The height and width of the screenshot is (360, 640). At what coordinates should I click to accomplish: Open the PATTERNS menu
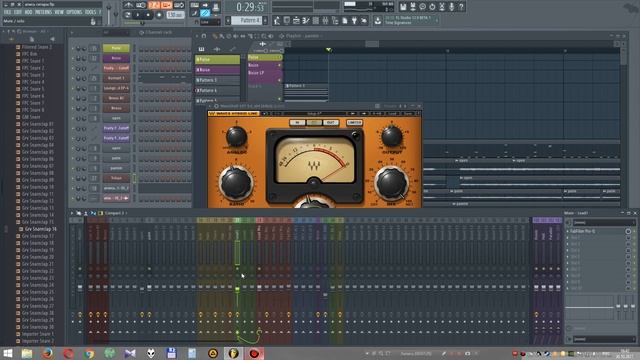(43, 13)
